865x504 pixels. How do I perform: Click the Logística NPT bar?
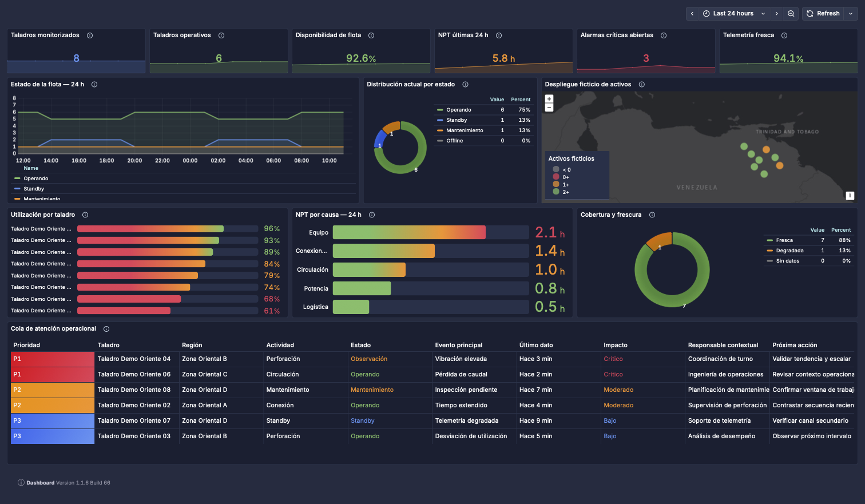[x=351, y=307]
